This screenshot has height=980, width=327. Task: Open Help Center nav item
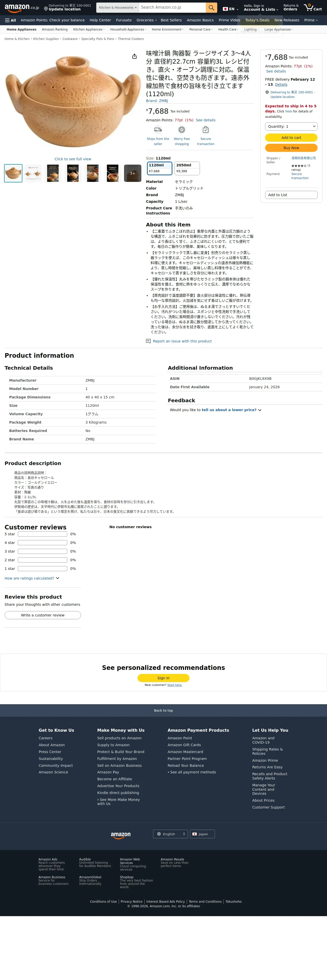[x=100, y=20]
